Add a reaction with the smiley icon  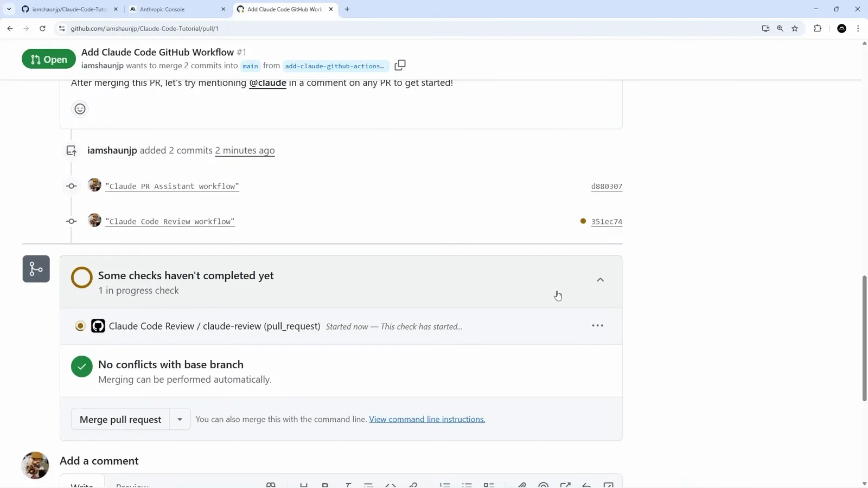(x=80, y=109)
